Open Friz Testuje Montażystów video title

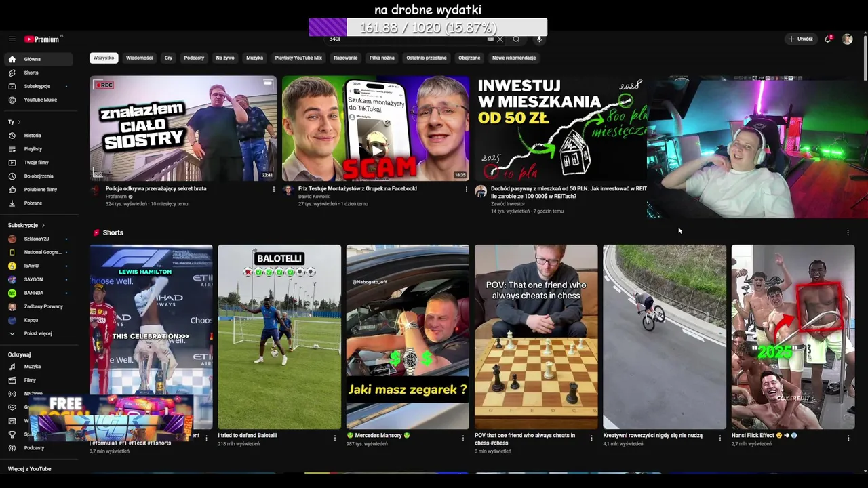[357, 189]
